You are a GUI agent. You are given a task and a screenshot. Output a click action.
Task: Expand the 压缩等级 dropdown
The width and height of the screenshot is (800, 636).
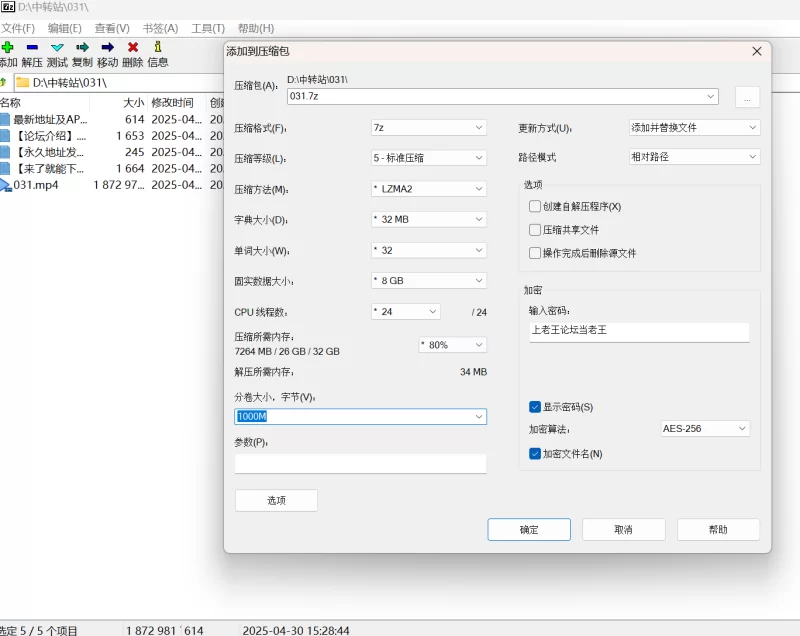click(x=428, y=158)
